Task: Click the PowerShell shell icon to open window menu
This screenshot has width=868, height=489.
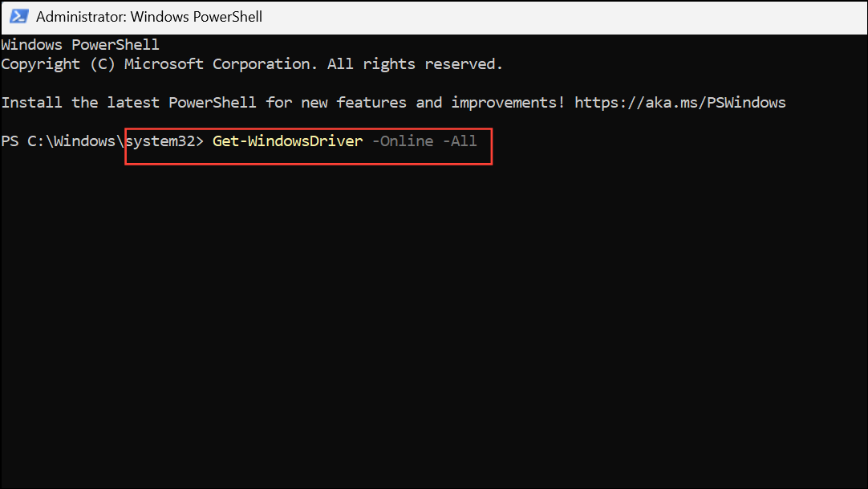Action: pyautogui.click(x=18, y=15)
